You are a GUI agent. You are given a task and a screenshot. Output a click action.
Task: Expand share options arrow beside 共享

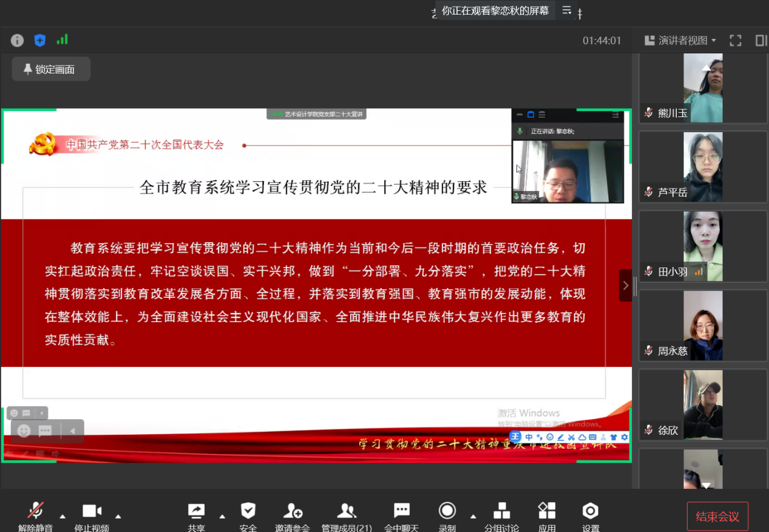[222, 516]
